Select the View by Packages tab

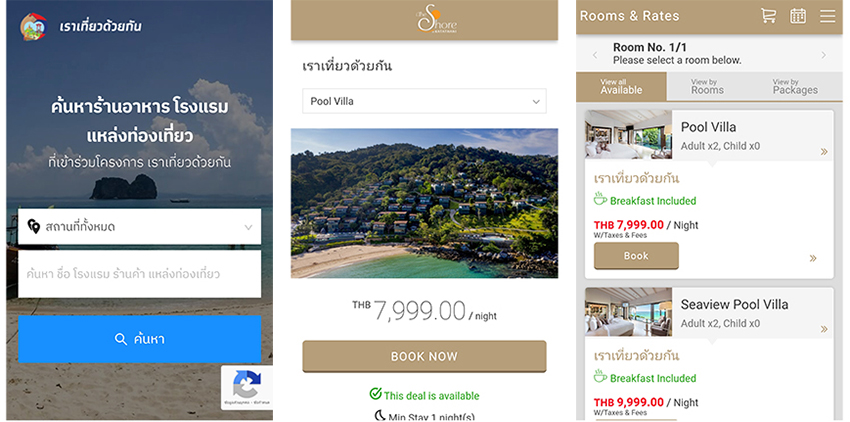(795, 86)
